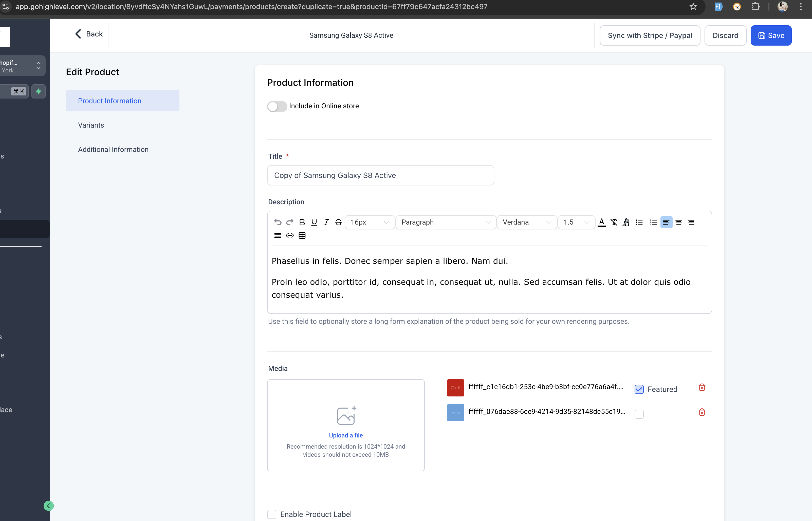Image resolution: width=812 pixels, height=521 pixels.
Task: Open Additional Information section
Action: [113, 150]
